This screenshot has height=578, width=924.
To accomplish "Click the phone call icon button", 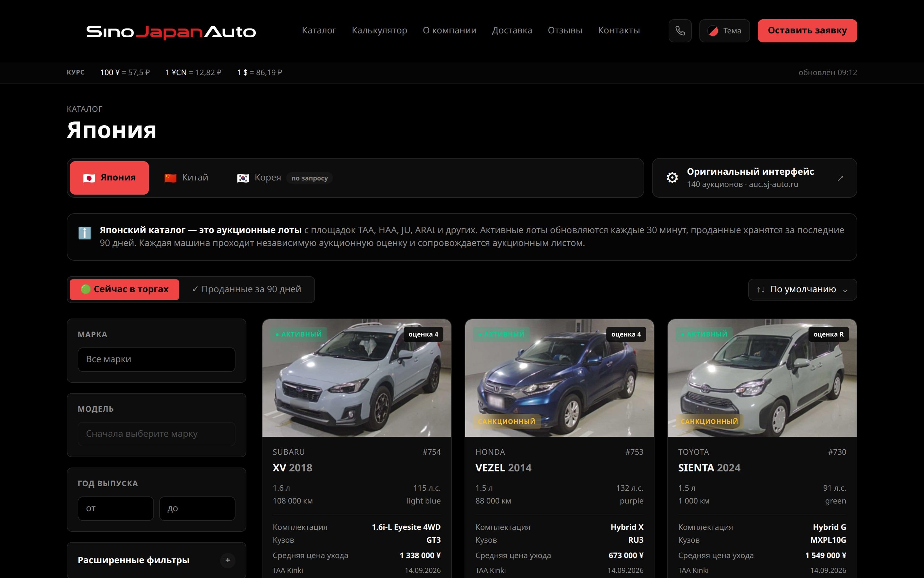I will click(680, 31).
